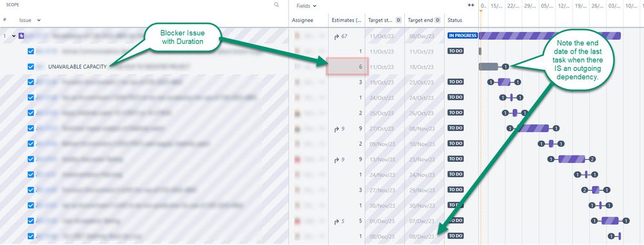644x245 pixels.
Task: Toggle checkbox for the 27/Oct/23 task
Action: (x=31, y=128)
